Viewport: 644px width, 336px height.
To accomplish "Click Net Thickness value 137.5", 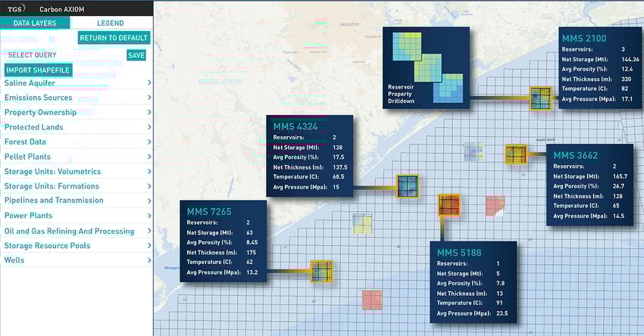I will pos(340,167).
